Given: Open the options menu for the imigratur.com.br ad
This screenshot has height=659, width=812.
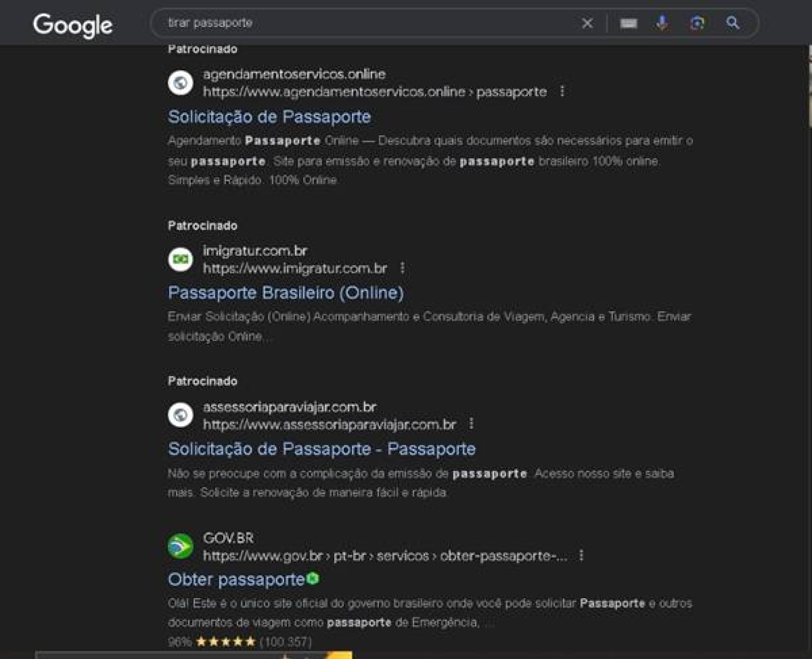Looking at the screenshot, I should 402,268.
